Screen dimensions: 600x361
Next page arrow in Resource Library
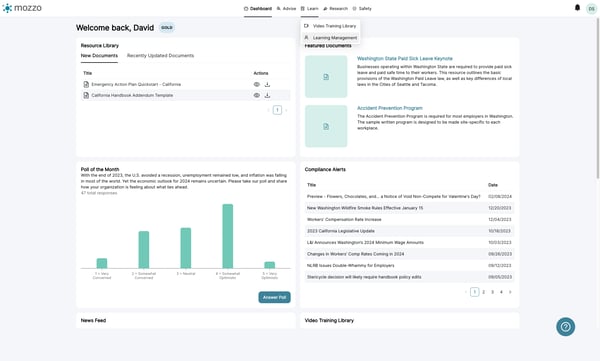(286, 110)
